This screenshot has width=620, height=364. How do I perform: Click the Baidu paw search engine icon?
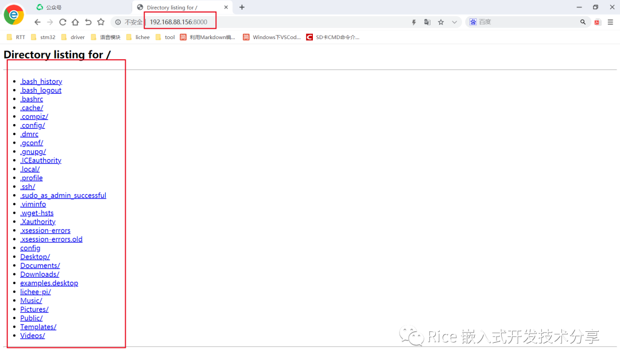[x=473, y=22]
